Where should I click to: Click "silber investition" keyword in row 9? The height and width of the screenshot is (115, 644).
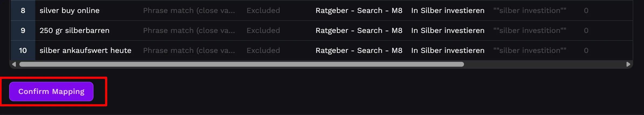pyautogui.click(x=530, y=31)
